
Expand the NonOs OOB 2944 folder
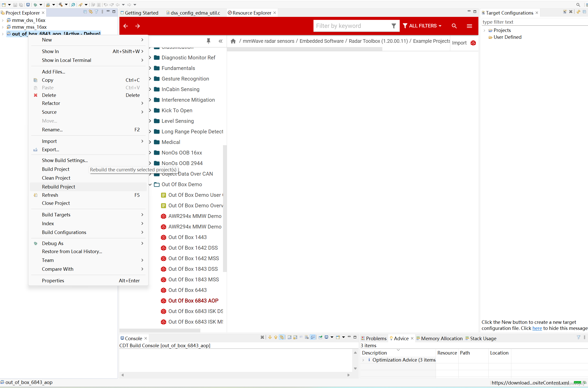click(151, 163)
